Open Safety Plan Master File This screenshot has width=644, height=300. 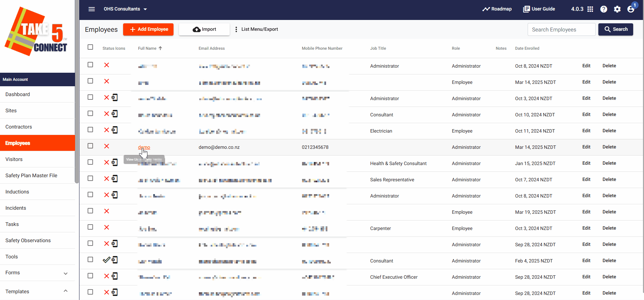(38, 176)
